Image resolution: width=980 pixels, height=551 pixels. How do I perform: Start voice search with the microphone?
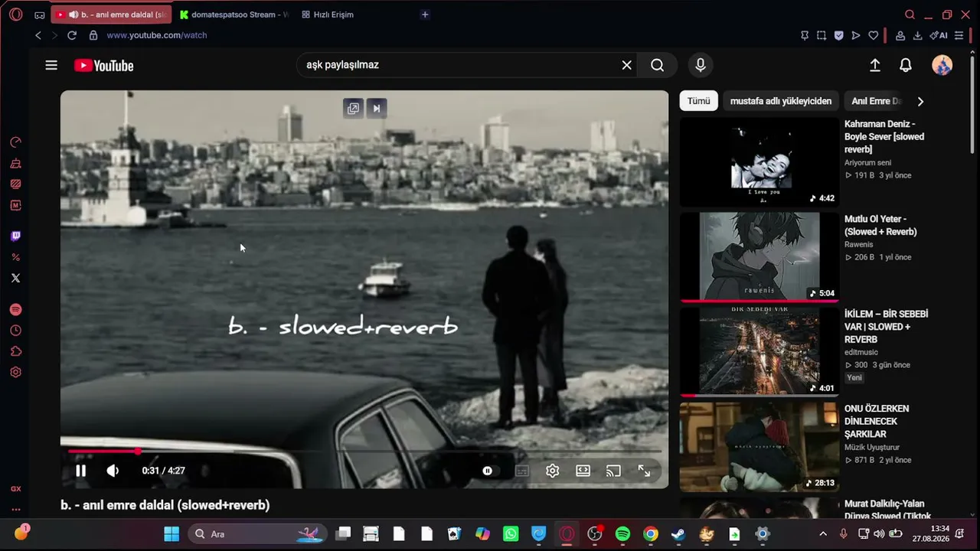click(x=700, y=65)
